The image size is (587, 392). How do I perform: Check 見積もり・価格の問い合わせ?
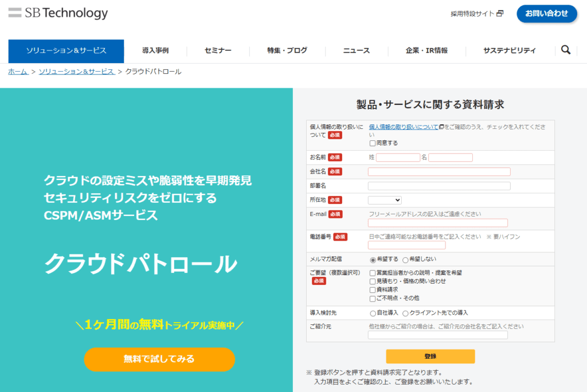click(373, 281)
